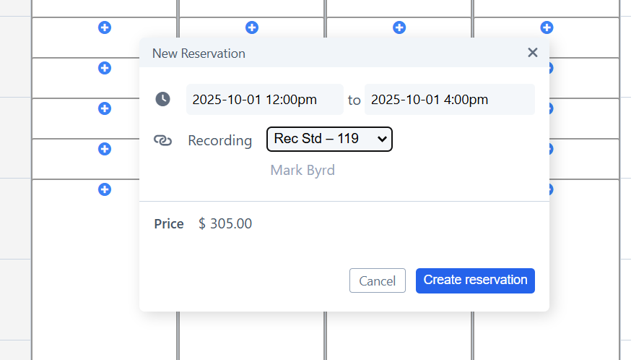Click the New Reservation dialog title
This screenshot has height=360, width=644.
(x=199, y=53)
